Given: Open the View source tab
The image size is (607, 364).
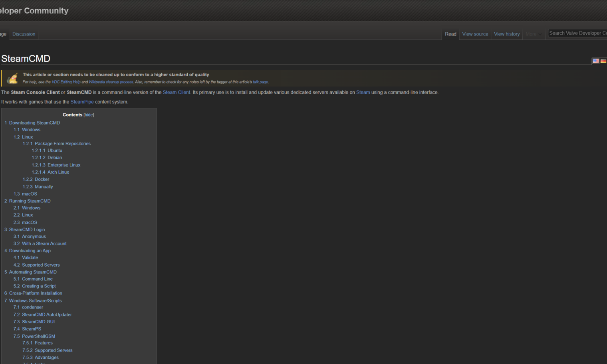Looking at the screenshot, I should click(475, 34).
